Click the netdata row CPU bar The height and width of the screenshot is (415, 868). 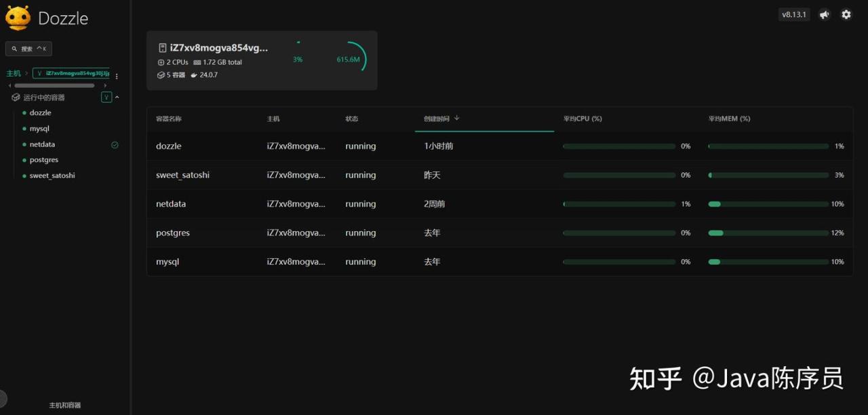click(619, 204)
